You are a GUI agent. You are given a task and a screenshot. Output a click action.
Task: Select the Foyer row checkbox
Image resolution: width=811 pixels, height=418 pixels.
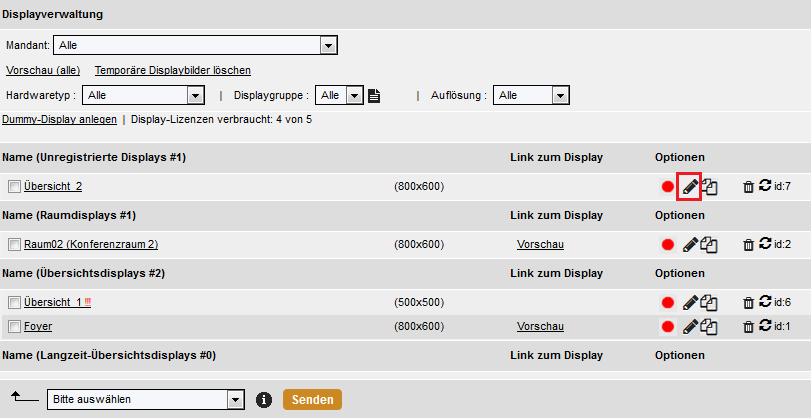click(14, 326)
